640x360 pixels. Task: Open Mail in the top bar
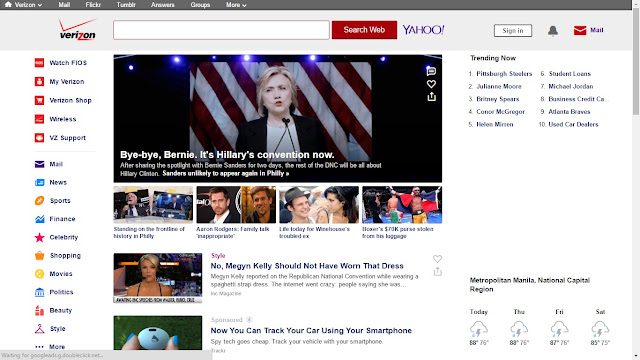point(64,5)
